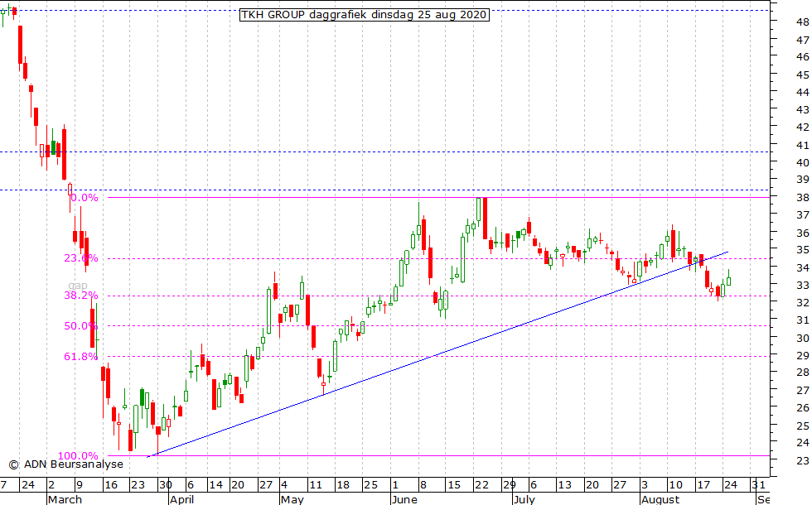
Task: Click the date axis label '15' in June
Action: pyautogui.click(x=454, y=485)
